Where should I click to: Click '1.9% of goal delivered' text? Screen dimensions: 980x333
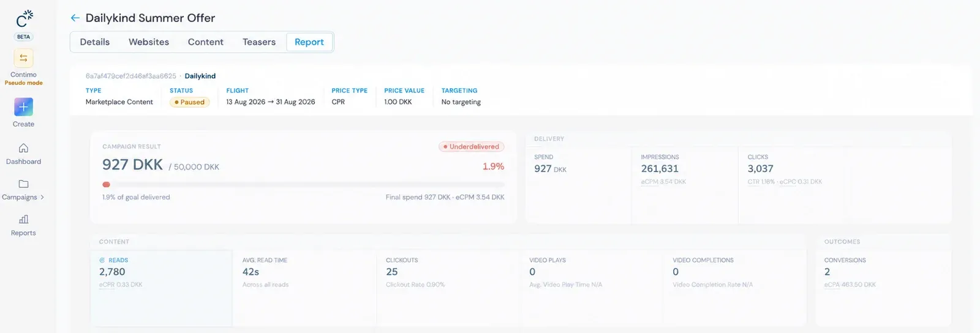136,197
